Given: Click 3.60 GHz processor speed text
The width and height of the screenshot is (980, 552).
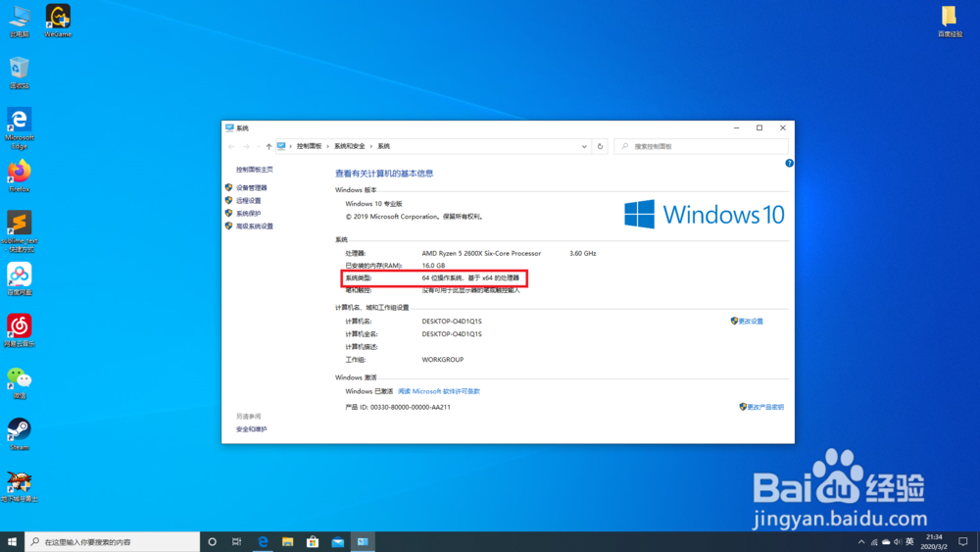Looking at the screenshot, I should pos(582,253).
